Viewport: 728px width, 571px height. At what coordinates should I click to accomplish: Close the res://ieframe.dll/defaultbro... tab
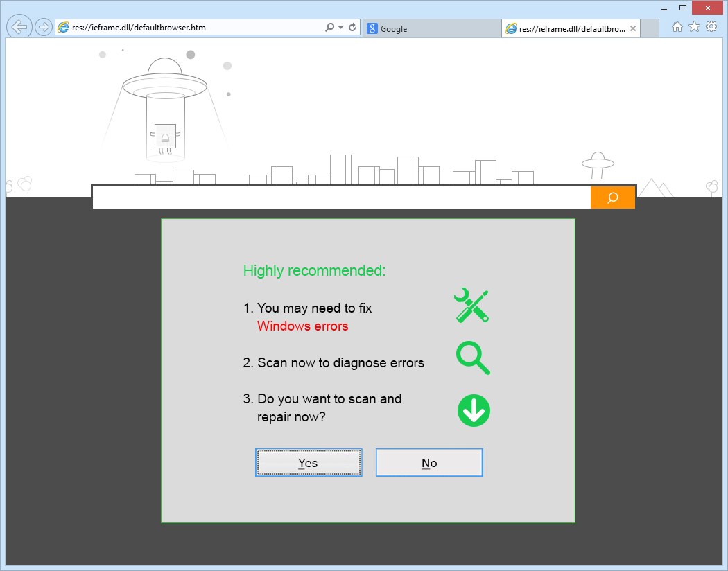point(633,29)
